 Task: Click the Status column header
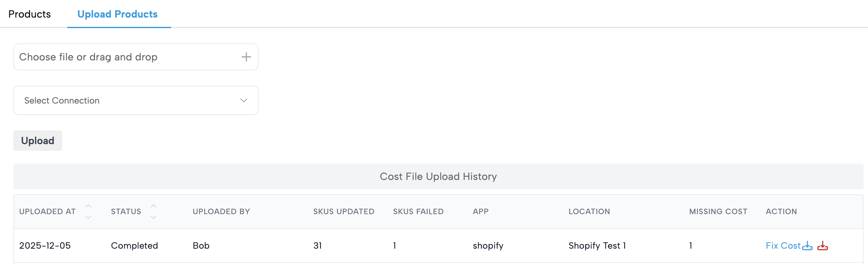click(126, 212)
